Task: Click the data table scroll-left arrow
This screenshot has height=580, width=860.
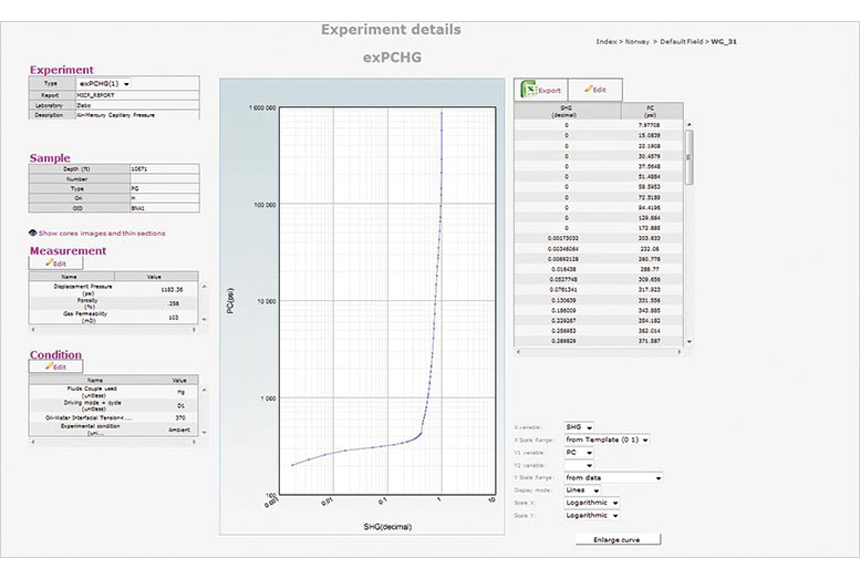Action: coord(518,352)
